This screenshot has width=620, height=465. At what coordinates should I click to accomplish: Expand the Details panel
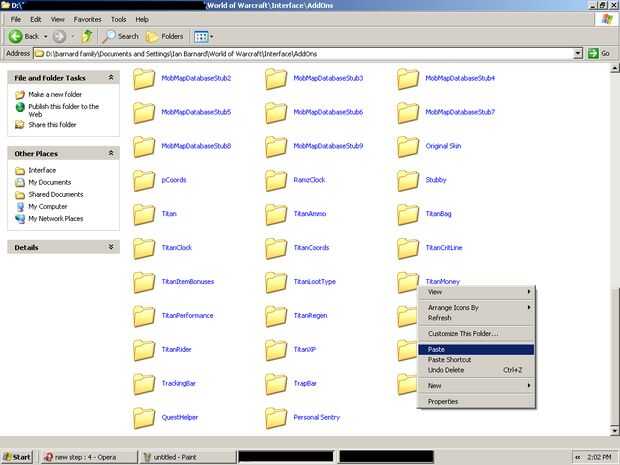111,247
